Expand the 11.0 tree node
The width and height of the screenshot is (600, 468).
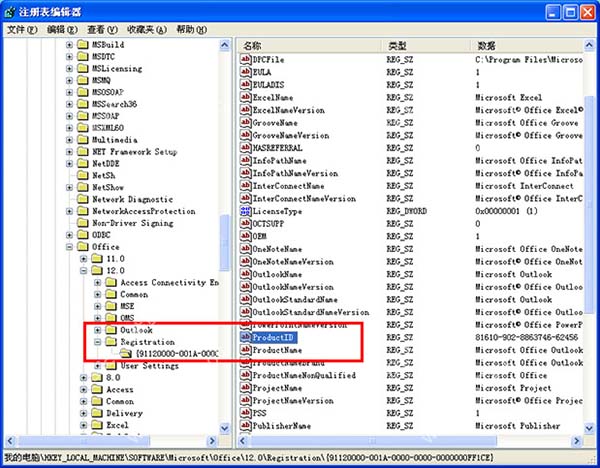(83, 259)
